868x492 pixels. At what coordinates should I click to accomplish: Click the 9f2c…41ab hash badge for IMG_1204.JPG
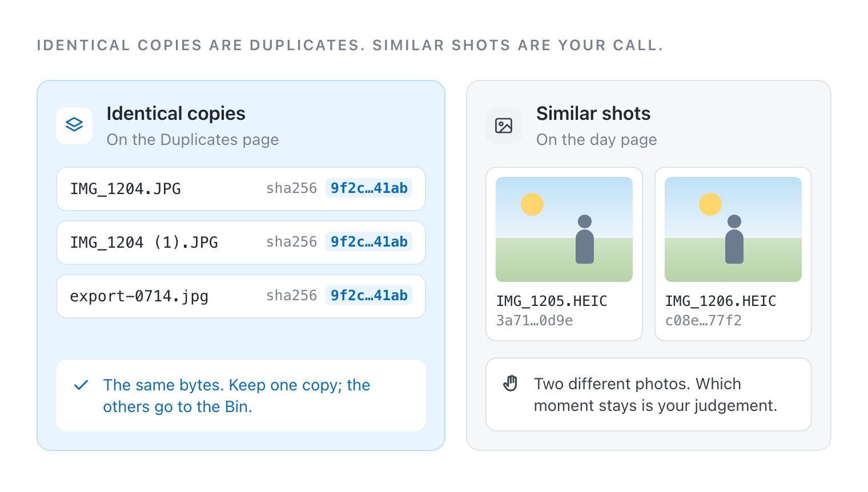tap(369, 188)
